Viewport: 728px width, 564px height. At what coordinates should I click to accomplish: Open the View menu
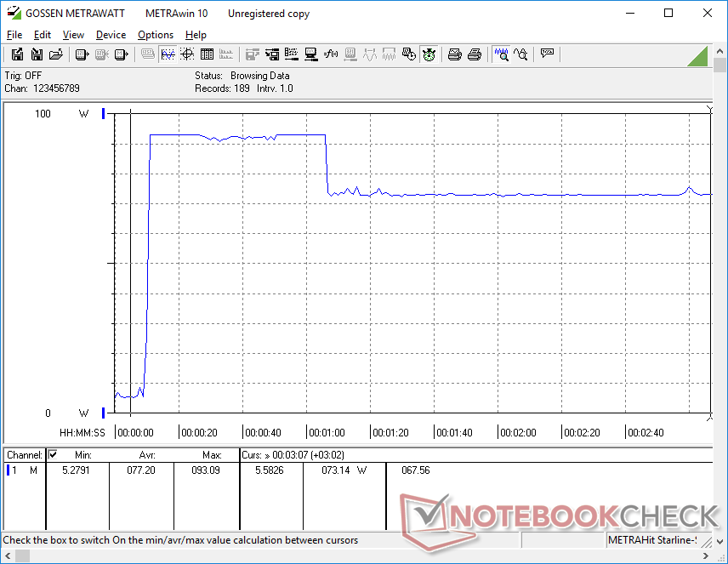click(x=73, y=35)
